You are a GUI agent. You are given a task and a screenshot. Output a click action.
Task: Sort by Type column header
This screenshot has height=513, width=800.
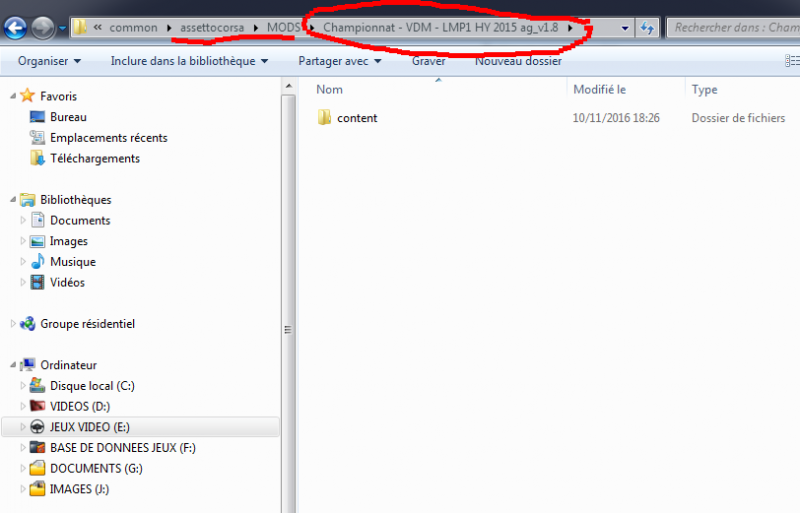[x=704, y=90]
